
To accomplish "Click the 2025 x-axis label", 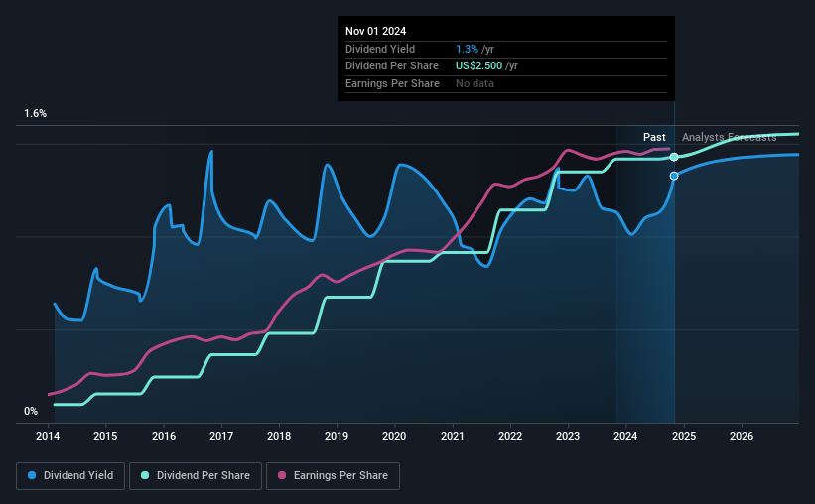I will 684,436.
